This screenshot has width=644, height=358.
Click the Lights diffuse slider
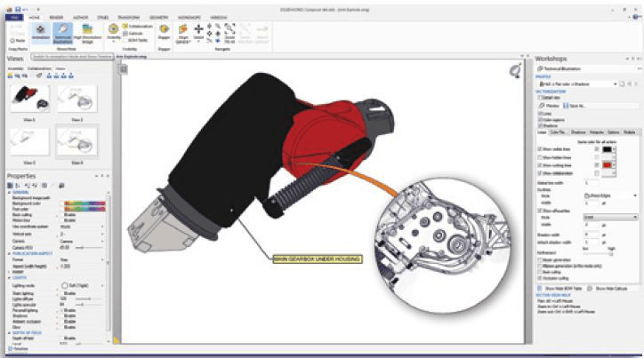91,299
